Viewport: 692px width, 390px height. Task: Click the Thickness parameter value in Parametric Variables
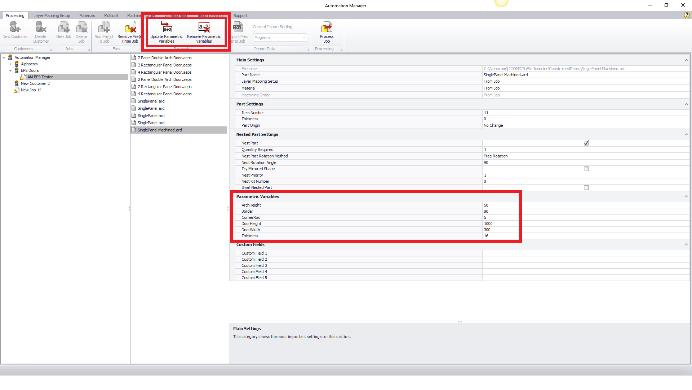[585, 236]
